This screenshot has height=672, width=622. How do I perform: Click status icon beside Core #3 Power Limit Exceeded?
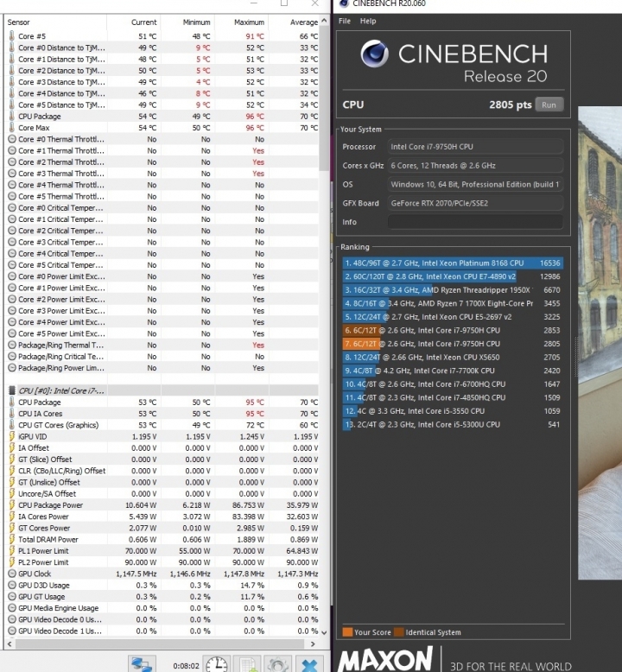(x=12, y=311)
